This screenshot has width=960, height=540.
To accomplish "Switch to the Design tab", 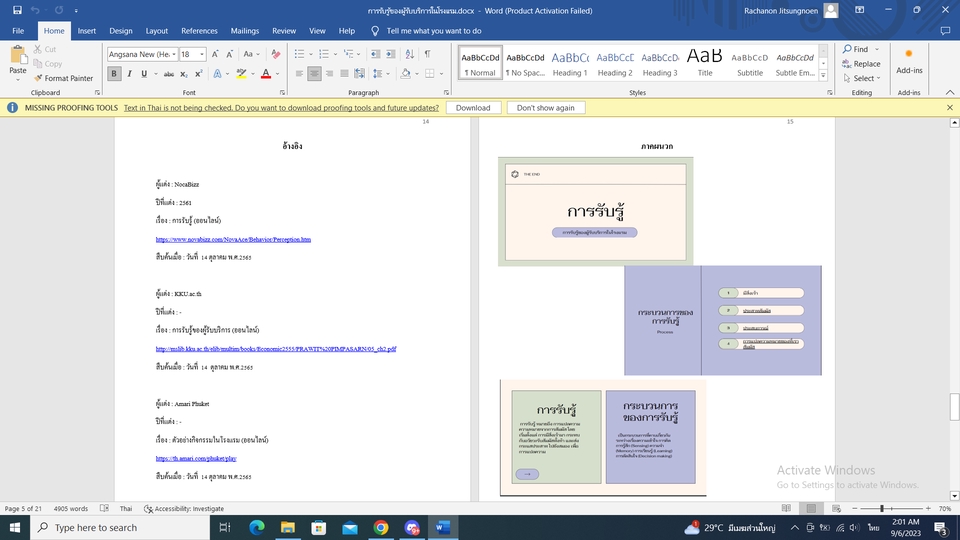I will (121, 31).
